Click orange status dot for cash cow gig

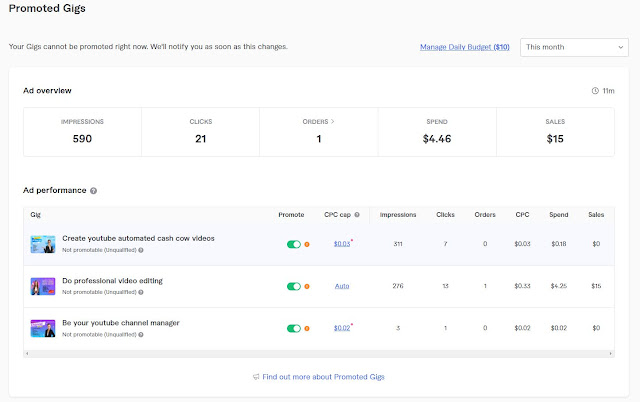point(307,244)
